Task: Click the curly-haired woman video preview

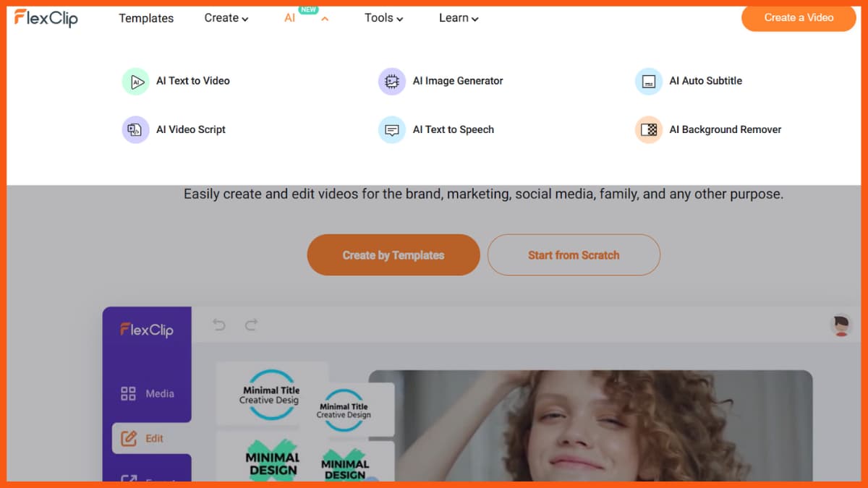Action: pyautogui.click(x=590, y=425)
